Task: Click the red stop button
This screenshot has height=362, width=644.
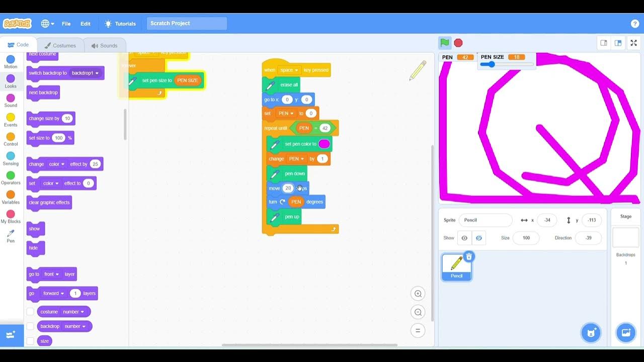Action: point(458,43)
